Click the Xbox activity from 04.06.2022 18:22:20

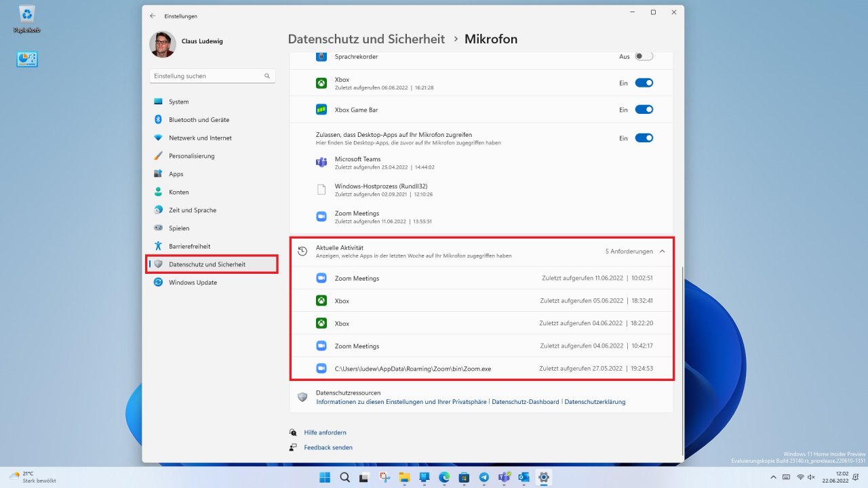pyautogui.click(x=482, y=323)
